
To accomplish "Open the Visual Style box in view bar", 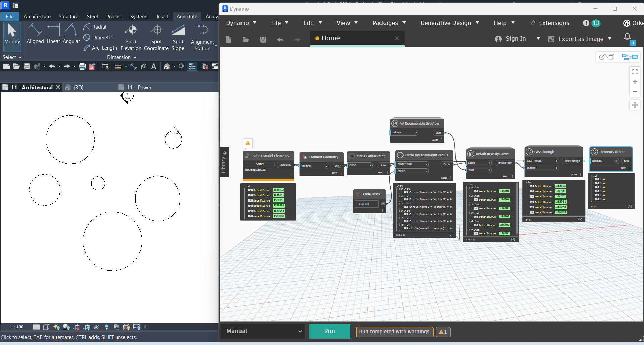I will coord(46,327).
